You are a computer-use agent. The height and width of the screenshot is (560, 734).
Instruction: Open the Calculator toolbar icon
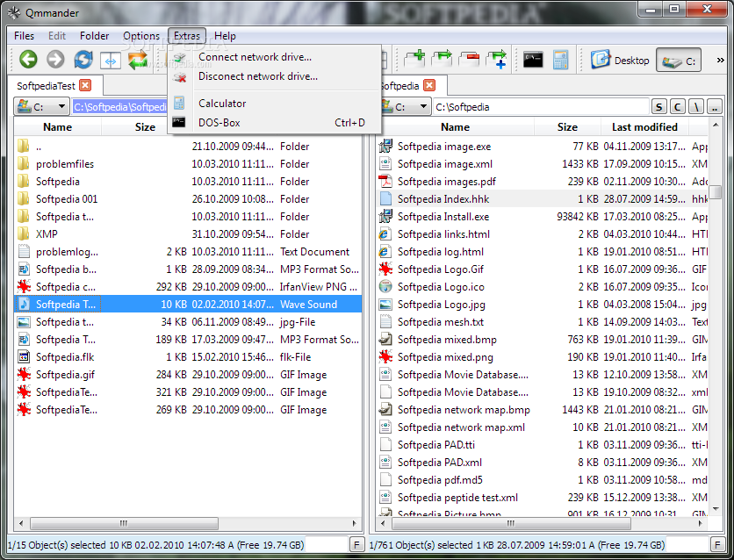coord(560,60)
